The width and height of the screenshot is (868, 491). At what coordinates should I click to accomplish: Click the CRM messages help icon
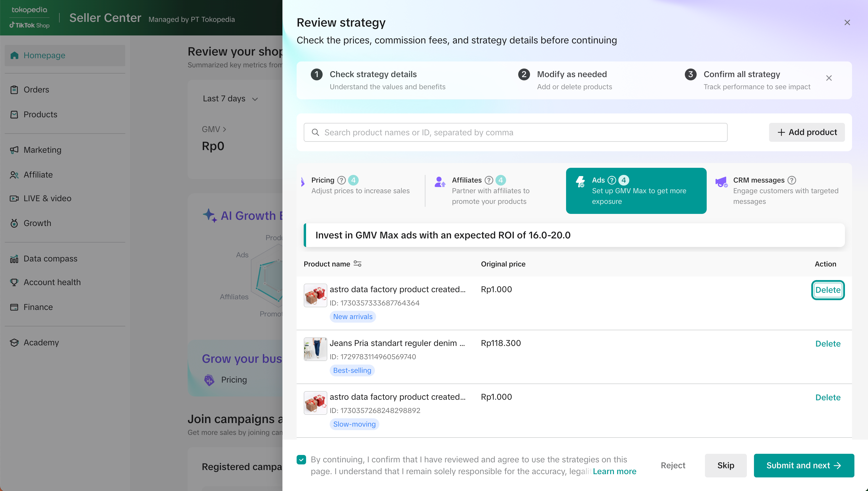791,180
